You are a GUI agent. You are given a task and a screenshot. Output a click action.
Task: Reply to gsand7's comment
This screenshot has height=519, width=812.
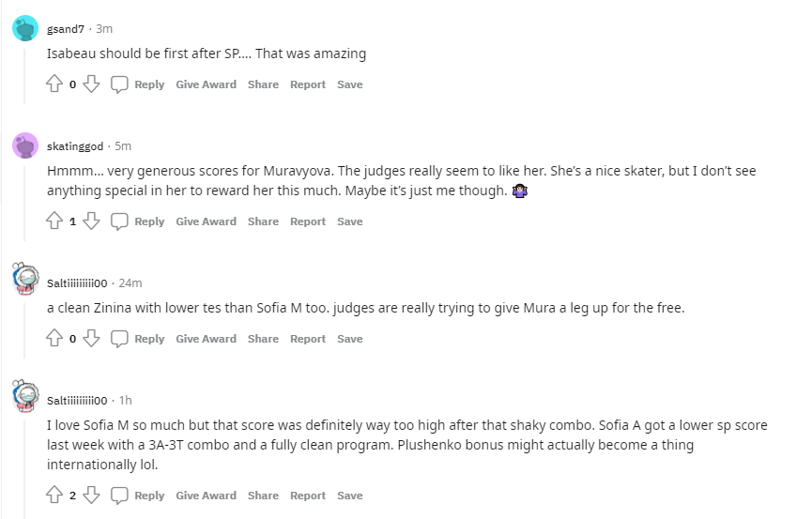[x=138, y=84]
